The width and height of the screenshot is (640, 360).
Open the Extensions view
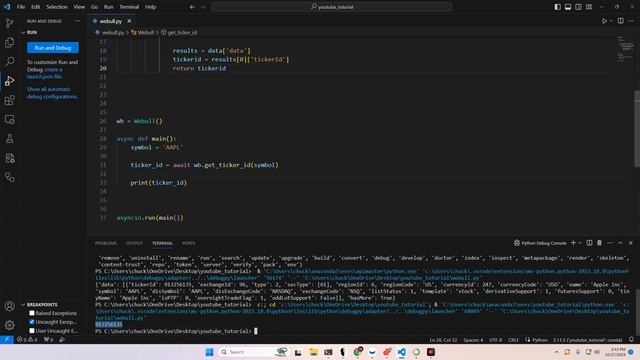point(9,100)
